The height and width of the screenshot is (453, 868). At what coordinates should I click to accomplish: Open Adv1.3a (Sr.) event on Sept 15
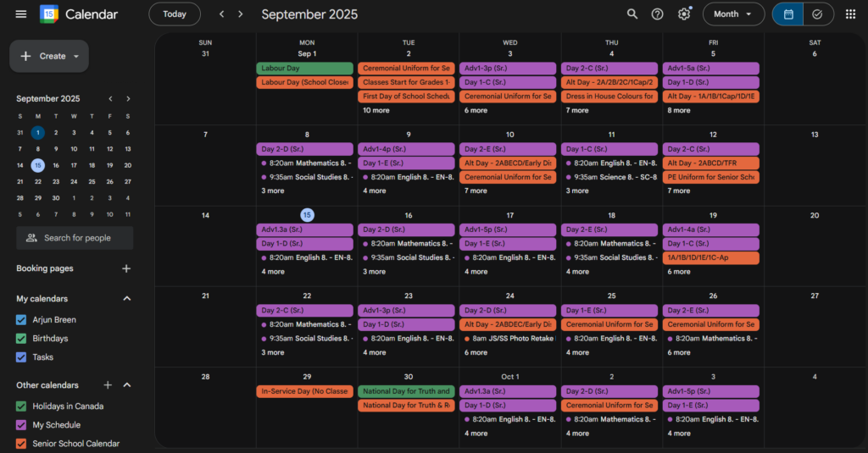(x=304, y=229)
